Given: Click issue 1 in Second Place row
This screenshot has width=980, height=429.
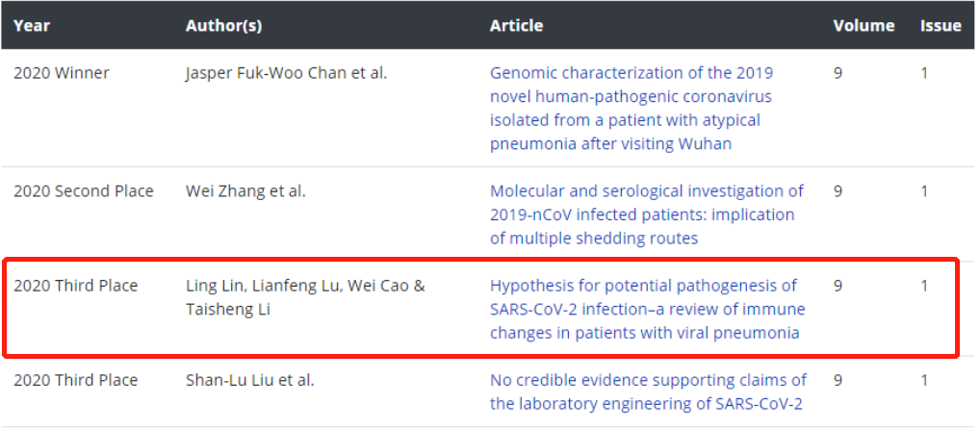Looking at the screenshot, I should click(x=924, y=191).
